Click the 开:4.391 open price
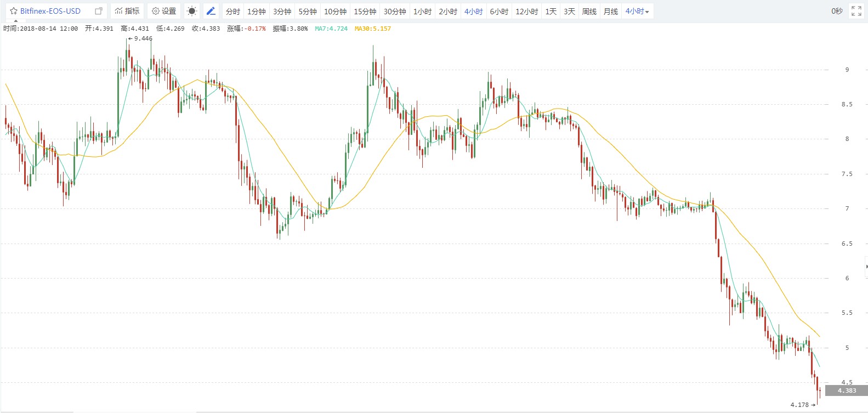Screen dimensions: 868x413 point(99,29)
